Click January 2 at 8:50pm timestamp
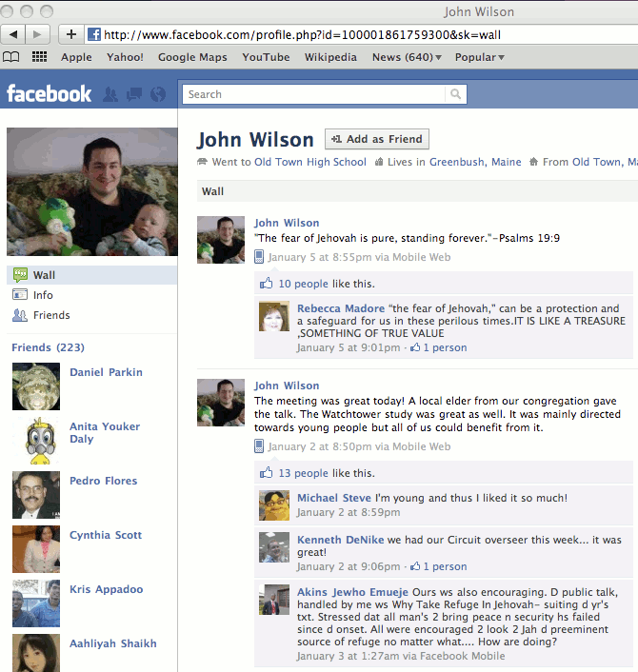638x672 pixels. (x=320, y=446)
